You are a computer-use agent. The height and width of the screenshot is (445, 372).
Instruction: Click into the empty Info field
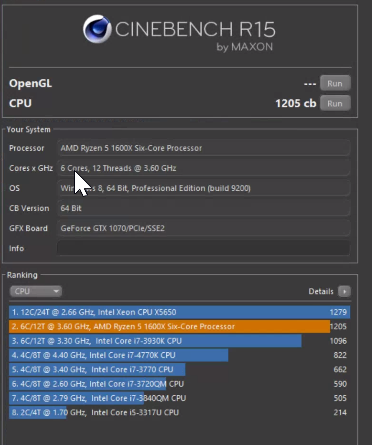(x=204, y=248)
